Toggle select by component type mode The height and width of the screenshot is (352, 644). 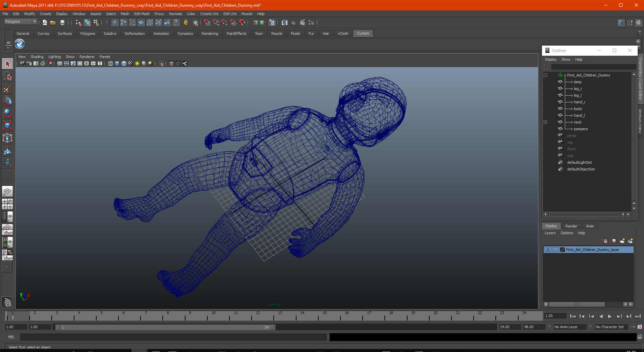(96, 22)
